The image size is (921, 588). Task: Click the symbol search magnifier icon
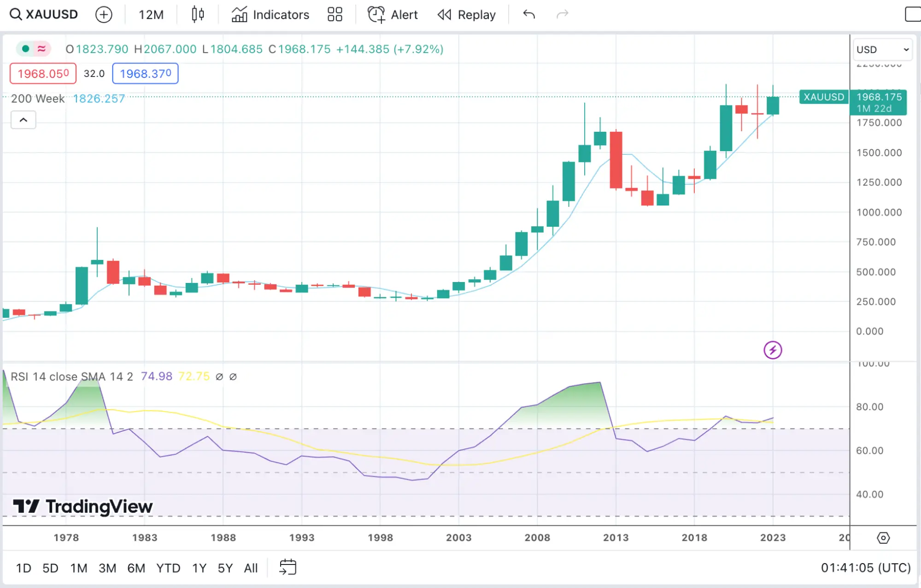(15, 14)
